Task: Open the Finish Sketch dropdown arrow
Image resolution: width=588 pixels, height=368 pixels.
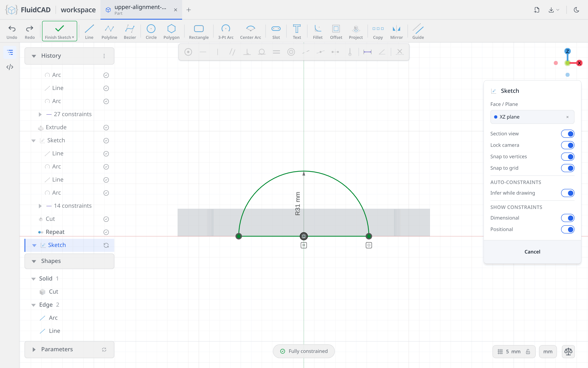Action: click(73, 37)
